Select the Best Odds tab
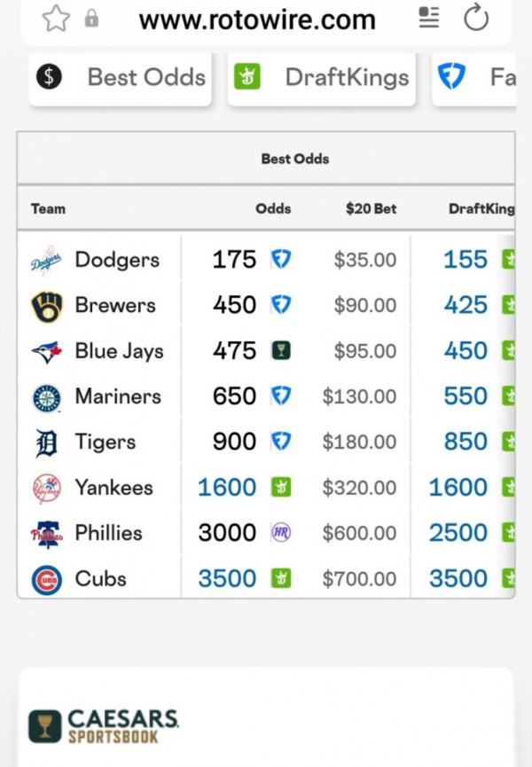This screenshot has width=532, height=767. point(121,78)
